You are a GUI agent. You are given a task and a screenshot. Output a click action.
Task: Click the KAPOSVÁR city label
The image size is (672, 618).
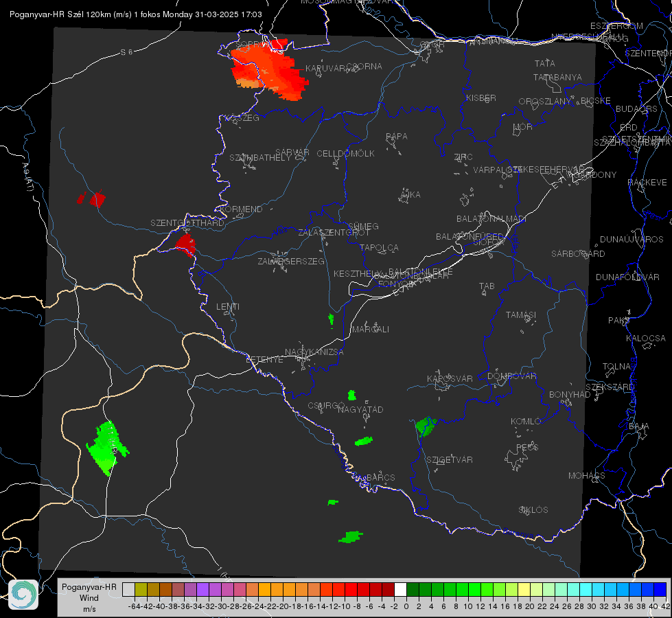450,378
